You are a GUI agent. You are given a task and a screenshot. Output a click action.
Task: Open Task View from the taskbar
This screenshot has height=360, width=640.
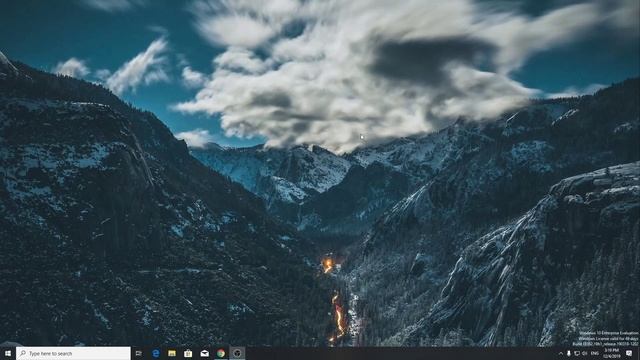click(x=139, y=353)
